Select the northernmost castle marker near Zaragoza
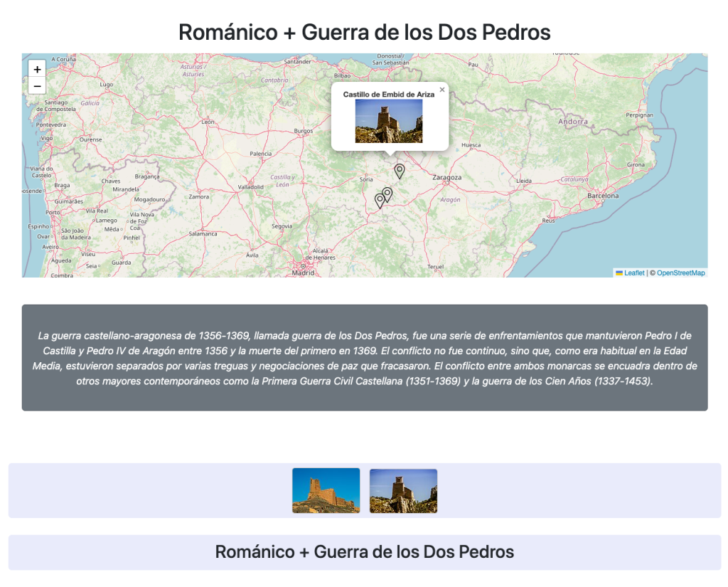 pos(400,171)
